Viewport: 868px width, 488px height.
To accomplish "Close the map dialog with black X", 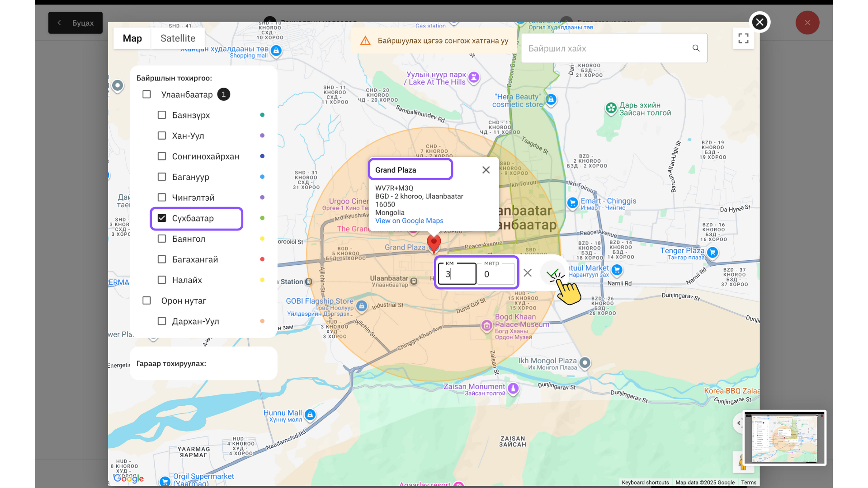I will click(759, 22).
